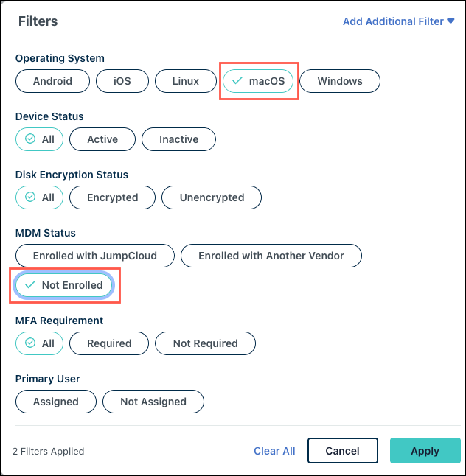Filter devices by Active status
Viewport: 466px width, 476px height.
pyautogui.click(x=102, y=139)
